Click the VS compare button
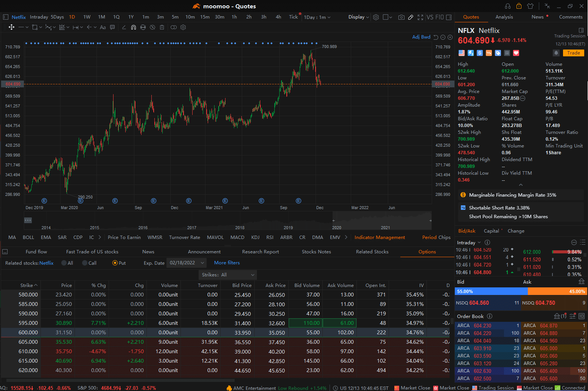The width and height of the screenshot is (588, 391). (x=430, y=17)
